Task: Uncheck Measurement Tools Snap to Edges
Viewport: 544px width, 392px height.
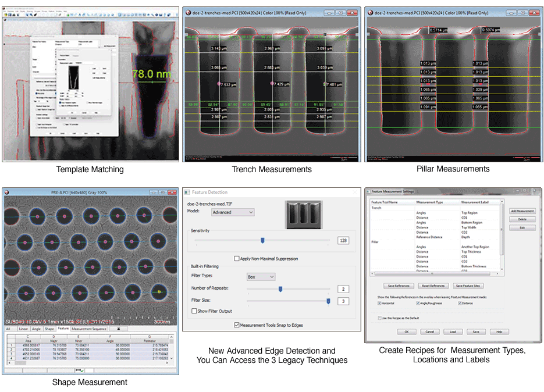Action: click(x=237, y=325)
